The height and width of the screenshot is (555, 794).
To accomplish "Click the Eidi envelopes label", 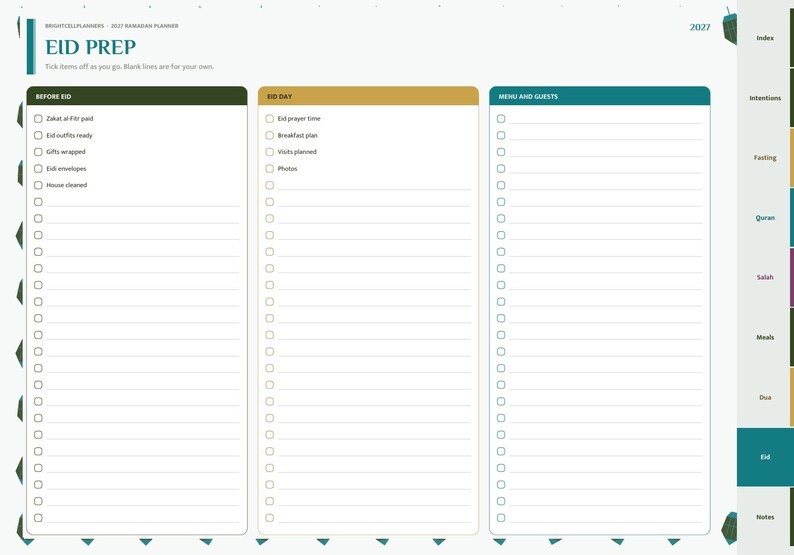I will pyautogui.click(x=66, y=169).
